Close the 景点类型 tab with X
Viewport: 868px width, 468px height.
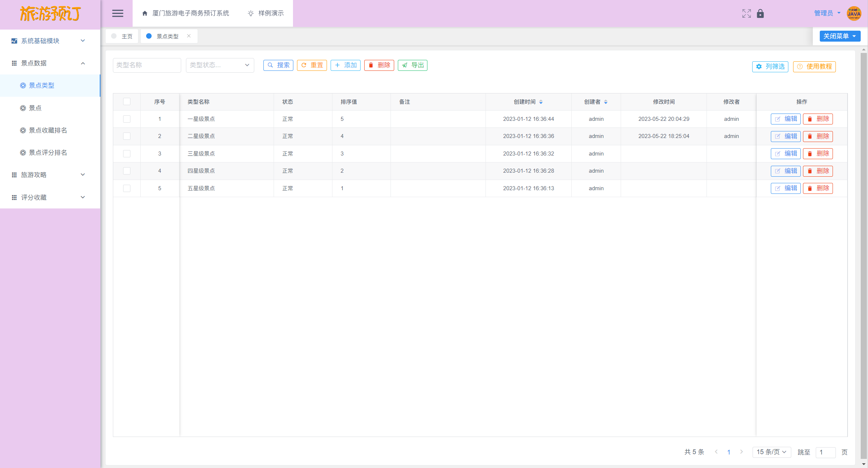point(189,36)
